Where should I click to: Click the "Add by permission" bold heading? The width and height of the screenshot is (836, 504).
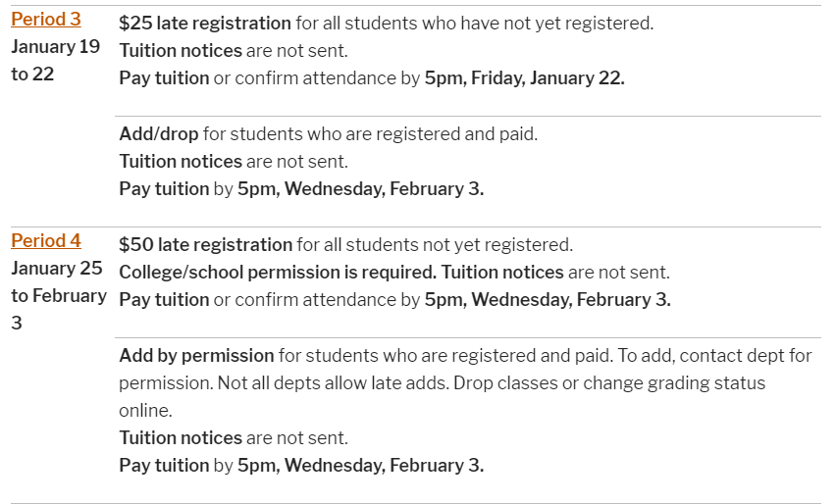(196, 355)
